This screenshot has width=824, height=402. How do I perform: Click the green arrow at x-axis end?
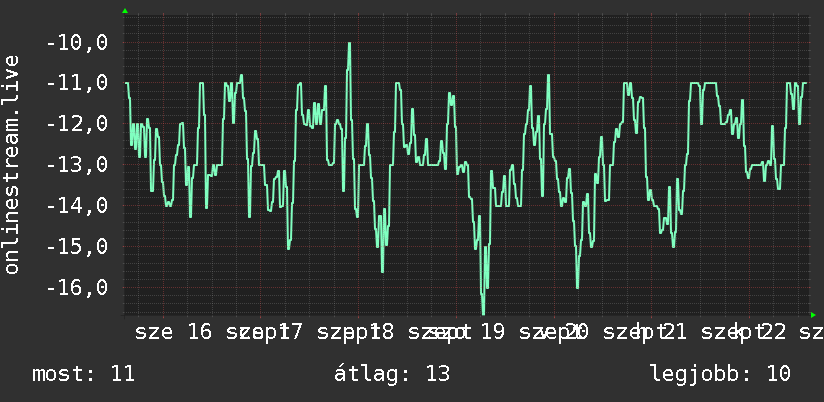pyautogui.click(x=813, y=315)
